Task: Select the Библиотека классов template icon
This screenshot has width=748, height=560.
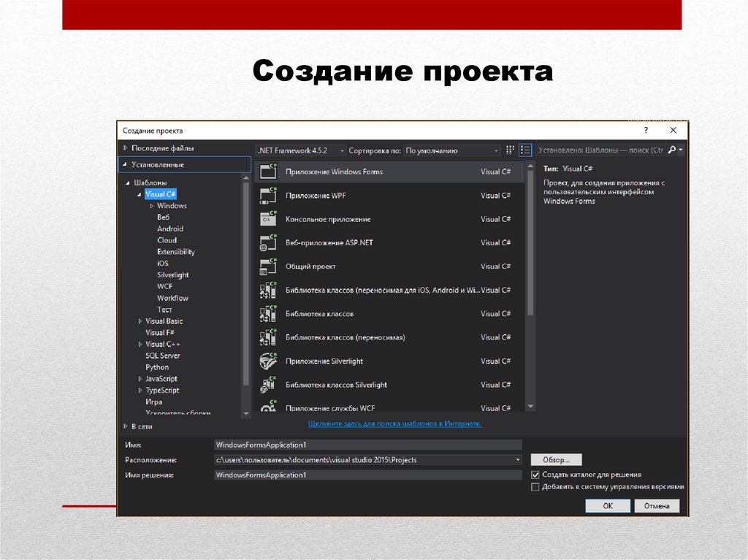Action: 268,313
